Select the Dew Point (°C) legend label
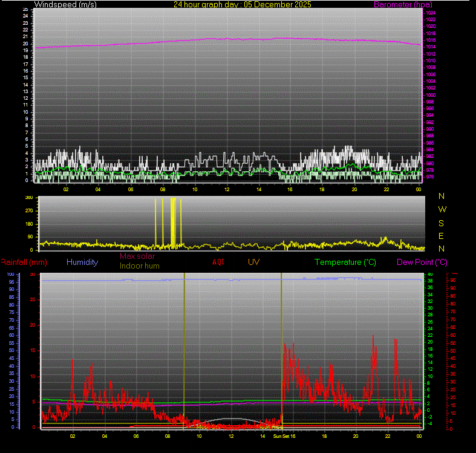476x453 pixels. [422, 262]
